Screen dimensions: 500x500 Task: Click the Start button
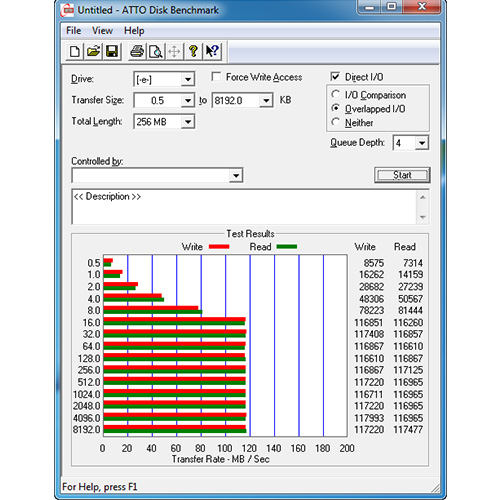point(402,175)
